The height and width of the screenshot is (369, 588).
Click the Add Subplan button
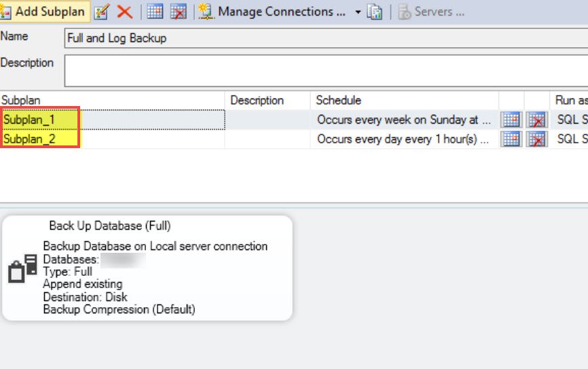pyautogui.click(x=44, y=12)
